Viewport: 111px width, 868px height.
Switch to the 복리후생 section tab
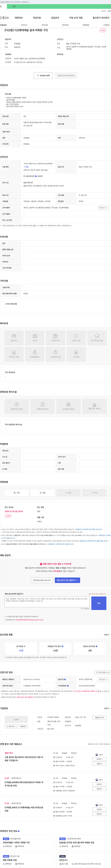click(65, 25)
